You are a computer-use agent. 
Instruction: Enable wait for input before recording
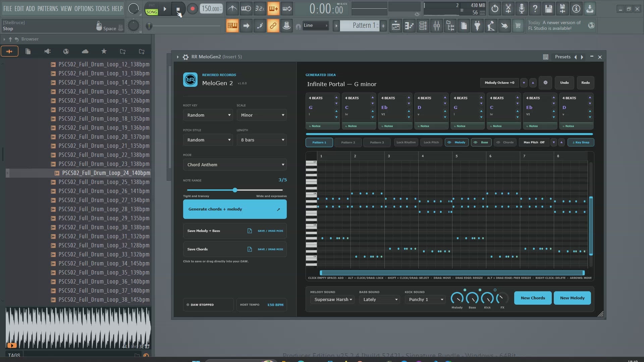(246, 9)
